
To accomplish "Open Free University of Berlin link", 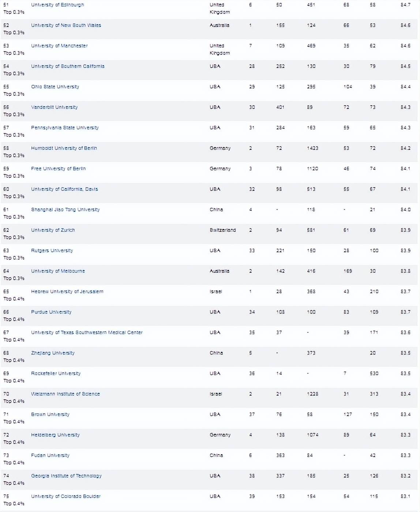I will [x=58, y=169].
